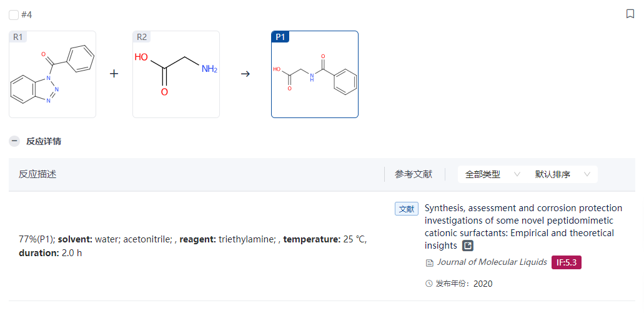
Task: Open external link icon next to article title
Action: point(468,246)
